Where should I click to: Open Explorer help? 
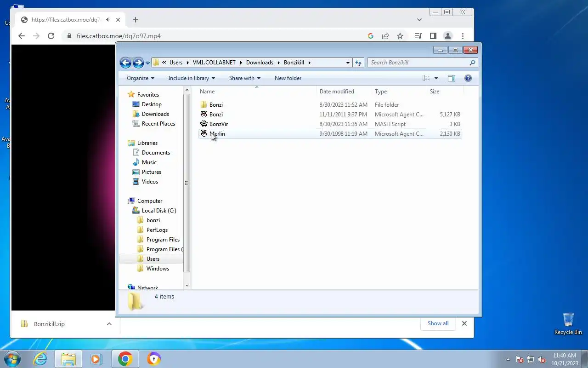coord(468,78)
